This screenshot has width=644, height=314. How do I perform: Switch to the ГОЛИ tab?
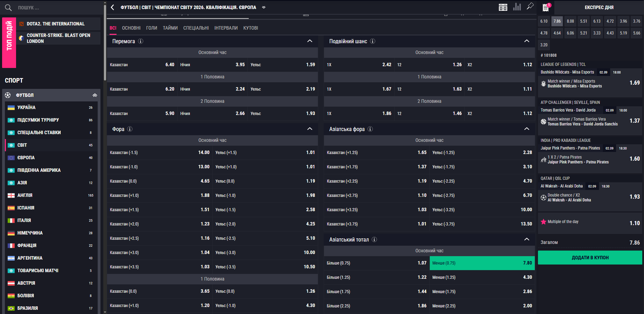click(151, 28)
